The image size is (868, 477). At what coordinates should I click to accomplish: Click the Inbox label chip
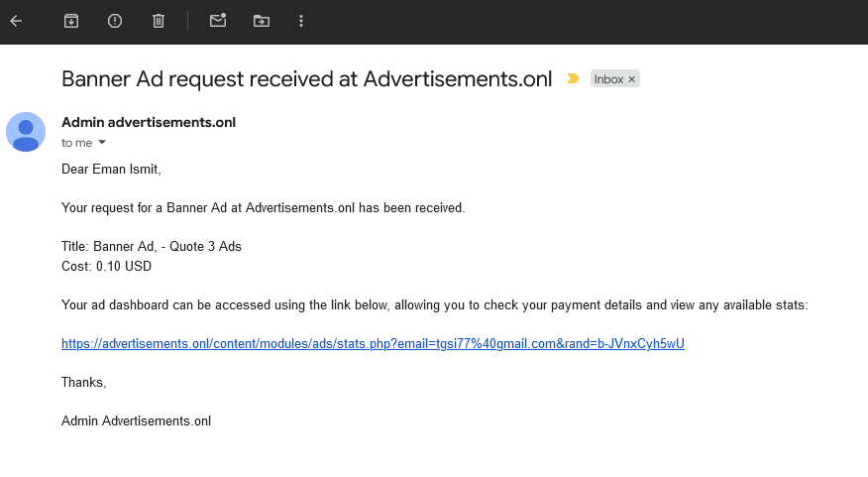pyautogui.click(x=608, y=79)
